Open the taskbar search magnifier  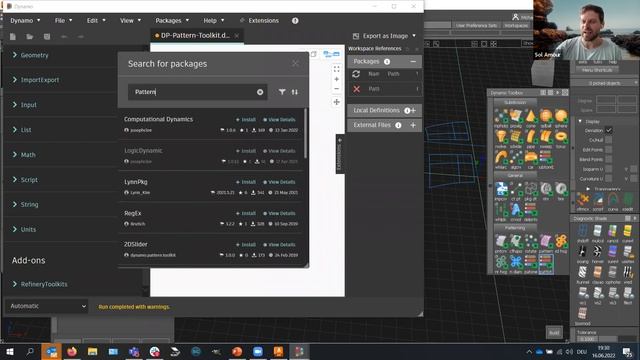(30, 351)
